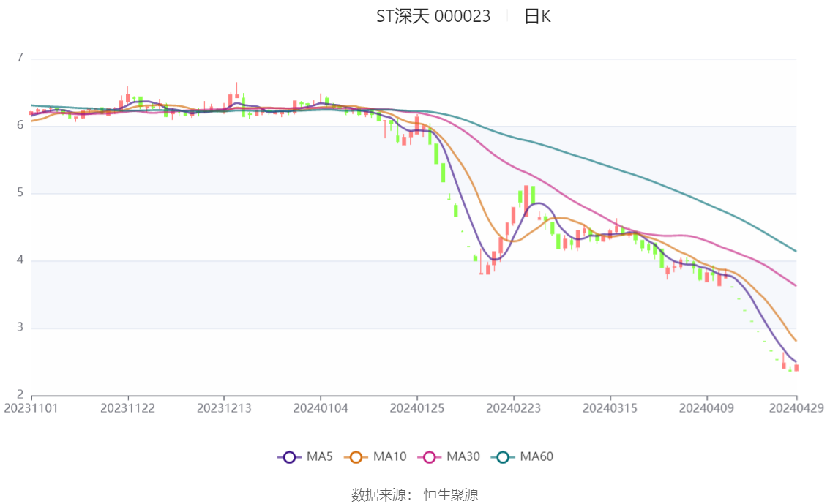This screenshot has width=830, height=504.
Task: Click the teal MA60 legend circle icon
Action: [x=503, y=457]
